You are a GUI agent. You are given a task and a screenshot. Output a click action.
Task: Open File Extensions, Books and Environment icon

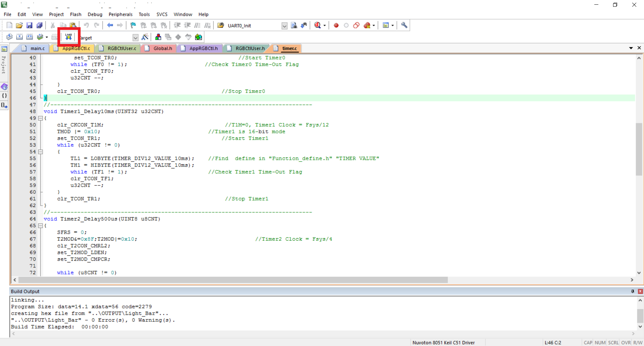pos(158,37)
